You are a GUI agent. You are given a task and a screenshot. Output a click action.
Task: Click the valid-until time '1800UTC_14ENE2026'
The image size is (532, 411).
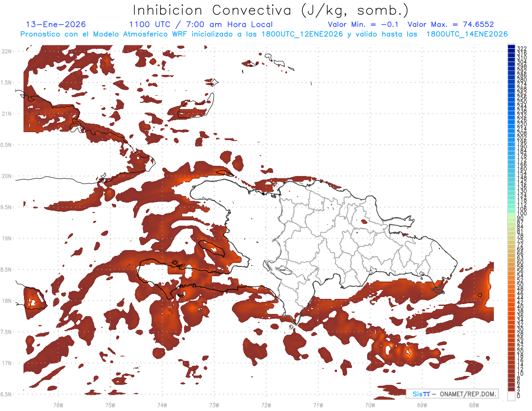(467, 34)
